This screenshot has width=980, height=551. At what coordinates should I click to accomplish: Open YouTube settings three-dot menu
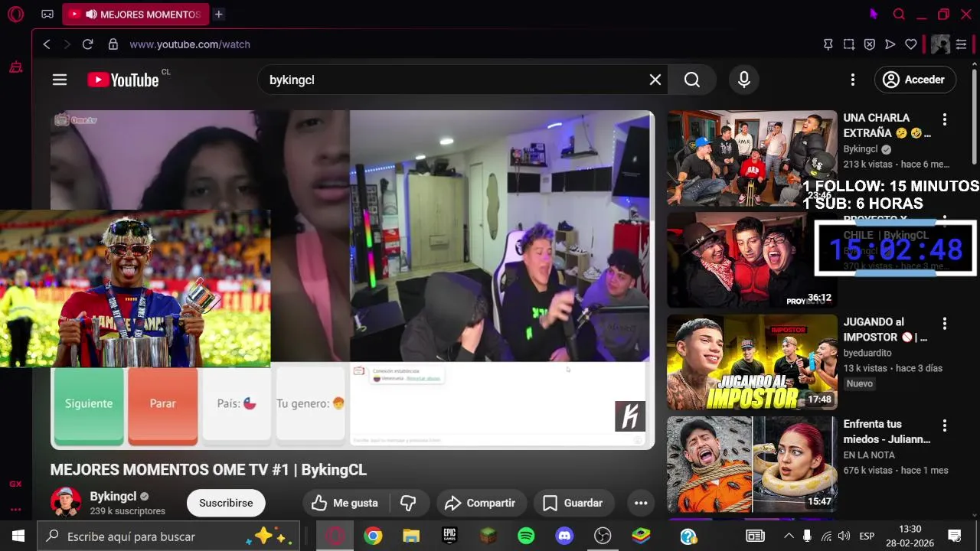pos(853,80)
